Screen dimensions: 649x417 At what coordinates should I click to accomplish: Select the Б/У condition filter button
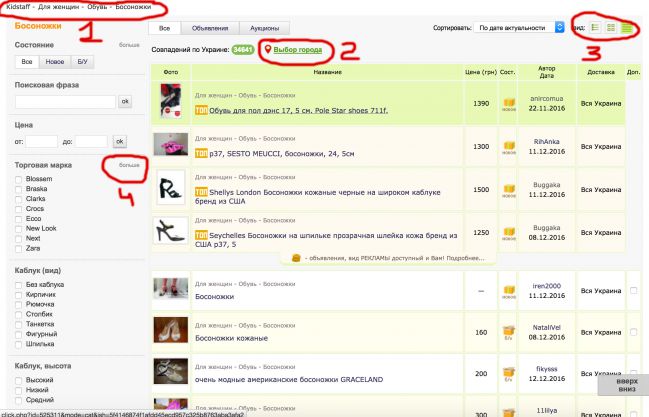[84, 62]
